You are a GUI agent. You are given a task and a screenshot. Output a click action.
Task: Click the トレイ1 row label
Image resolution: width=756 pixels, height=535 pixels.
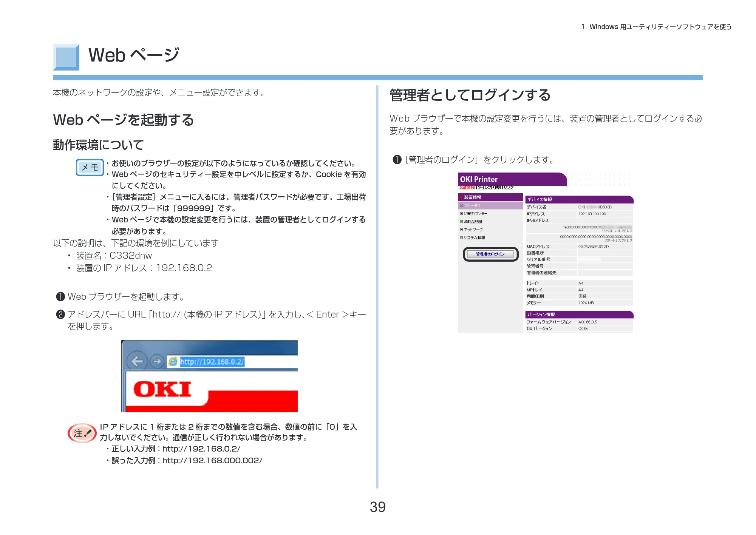[533, 283]
